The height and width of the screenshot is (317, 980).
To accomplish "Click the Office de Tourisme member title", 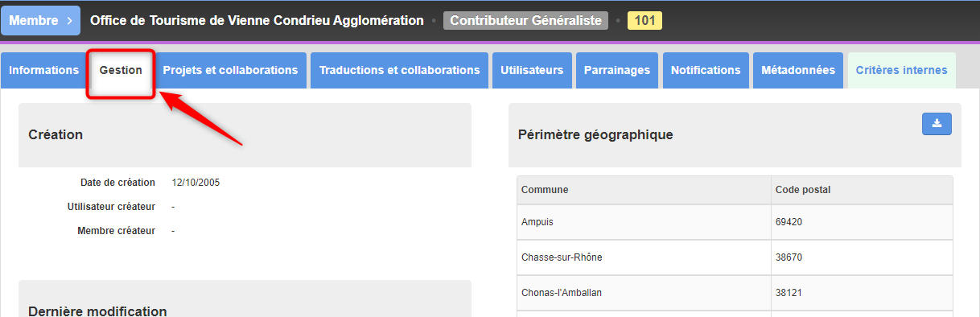I will click(257, 21).
